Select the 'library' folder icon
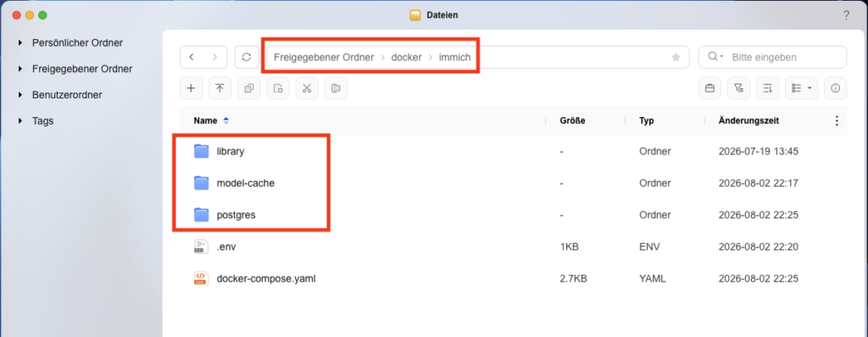 tap(202, 151)
